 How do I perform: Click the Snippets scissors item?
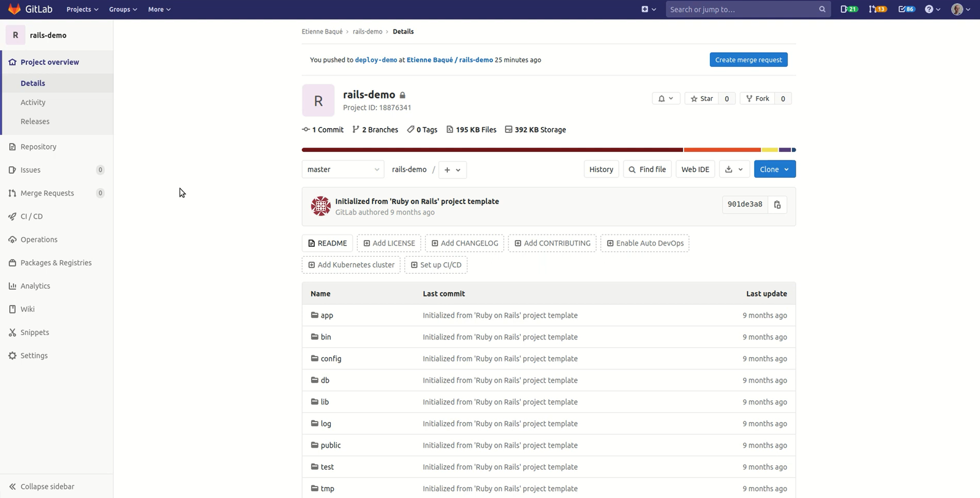[x=12, y=332]
